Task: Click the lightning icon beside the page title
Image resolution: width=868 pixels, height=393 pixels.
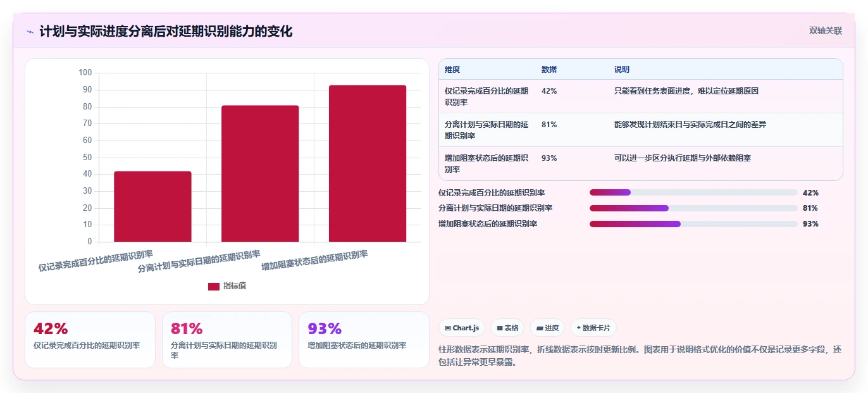Action: (x=30, y=32)
